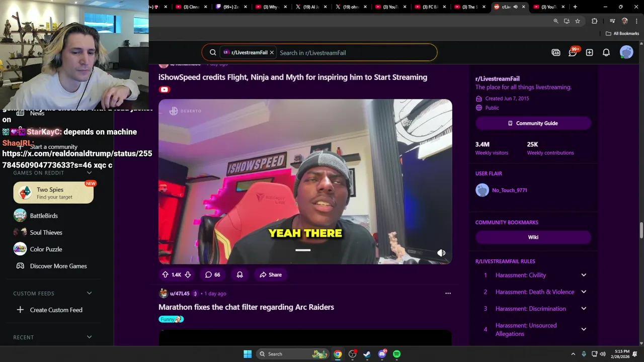Open the Chrome zoom magnifier icon
Viewport: 644px width, 362px height.
click(556, 21)
